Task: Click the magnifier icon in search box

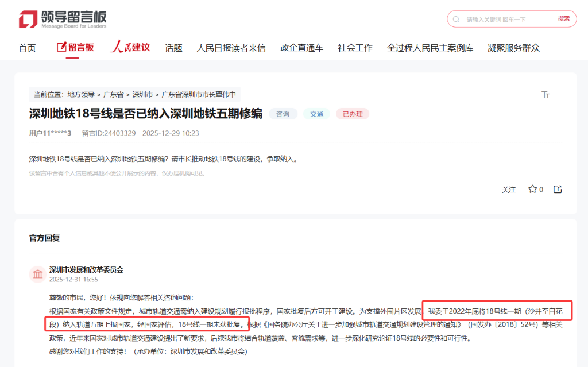Action: (457, 19)
